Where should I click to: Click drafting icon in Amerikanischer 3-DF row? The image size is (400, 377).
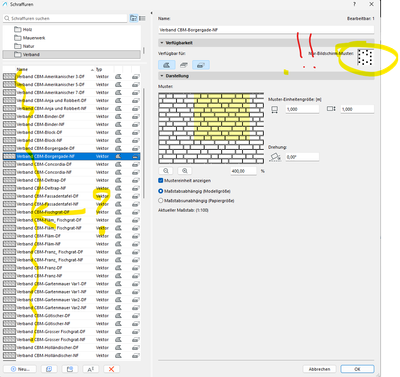tap(118, 76)
